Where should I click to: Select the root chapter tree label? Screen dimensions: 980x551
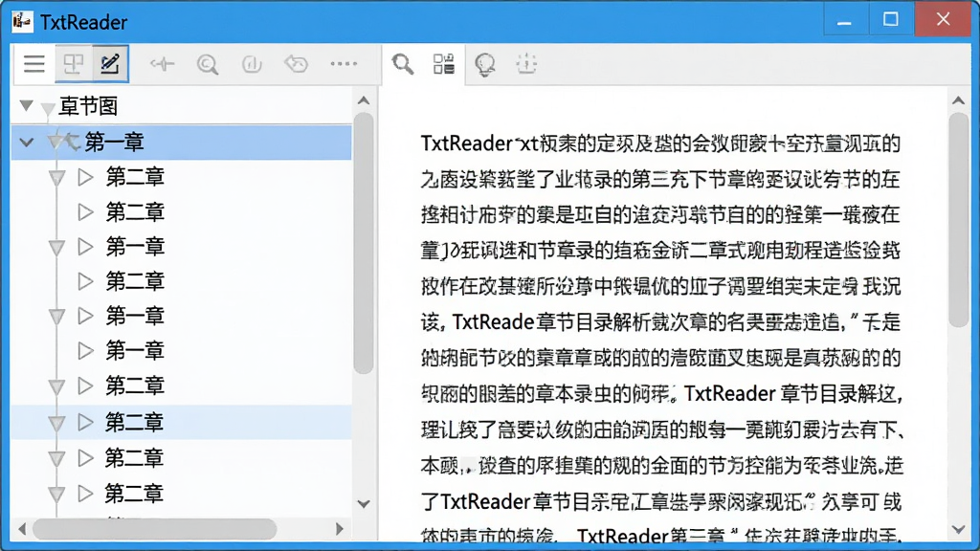pos(88,106)
